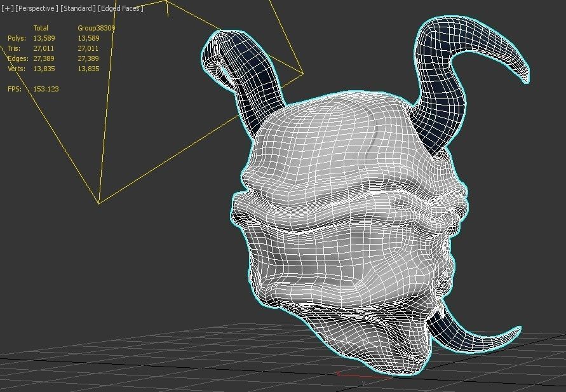Click the Group38309 statistics column header
The image size is (566, 392).
(97, 28)
